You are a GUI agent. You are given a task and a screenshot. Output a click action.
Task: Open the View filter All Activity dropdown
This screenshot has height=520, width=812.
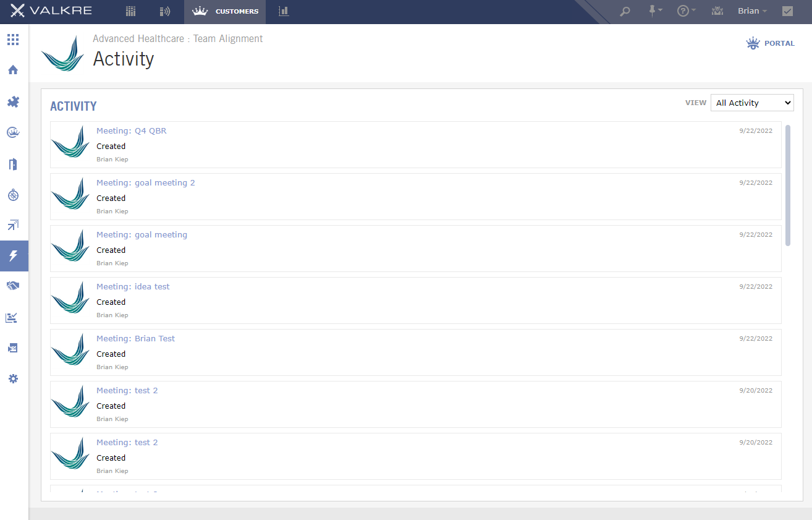coord(752,103)
